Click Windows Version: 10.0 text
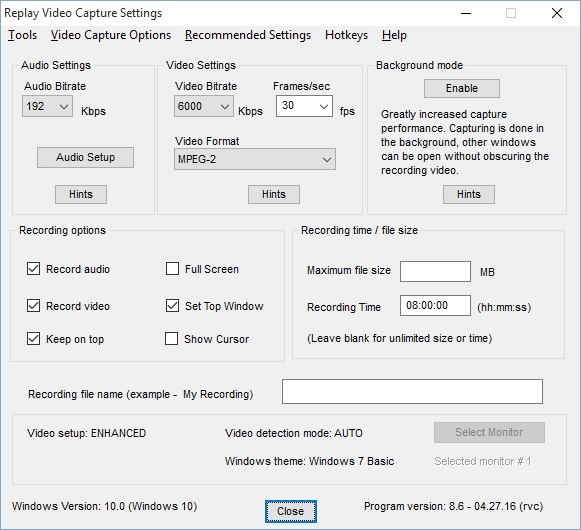The image size is (581, 530). point(104,506)
